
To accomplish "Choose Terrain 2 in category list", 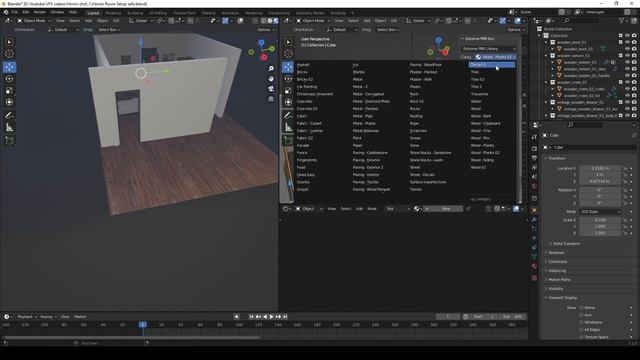I will point(492,64).
